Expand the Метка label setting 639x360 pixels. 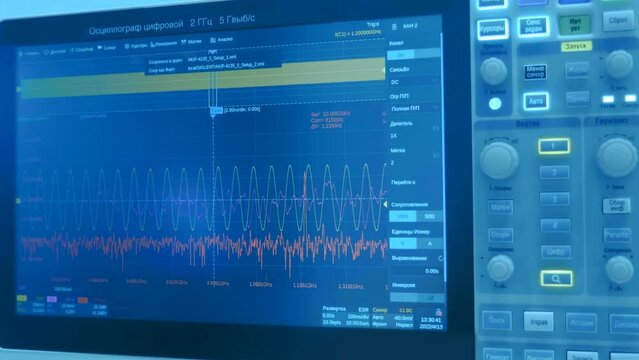(x=414, y=156)
